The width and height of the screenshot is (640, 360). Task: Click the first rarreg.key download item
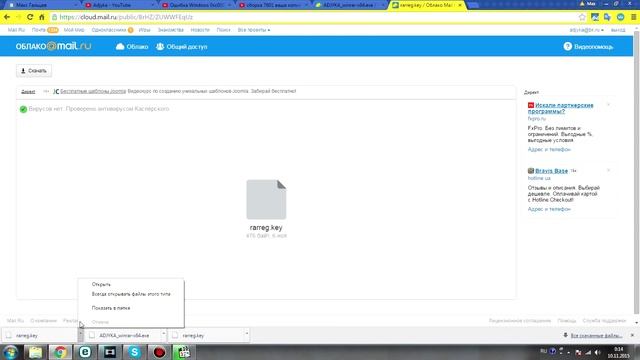(39, 335)
